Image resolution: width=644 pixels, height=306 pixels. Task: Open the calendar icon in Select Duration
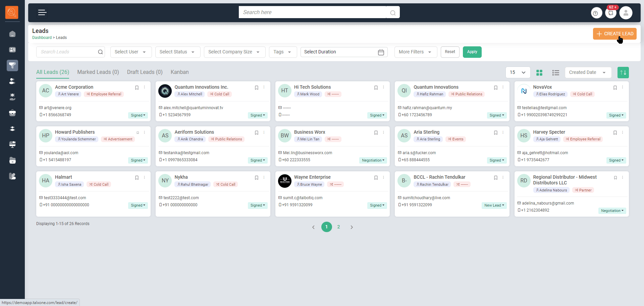pyautogui.click(x=381, y=52)
